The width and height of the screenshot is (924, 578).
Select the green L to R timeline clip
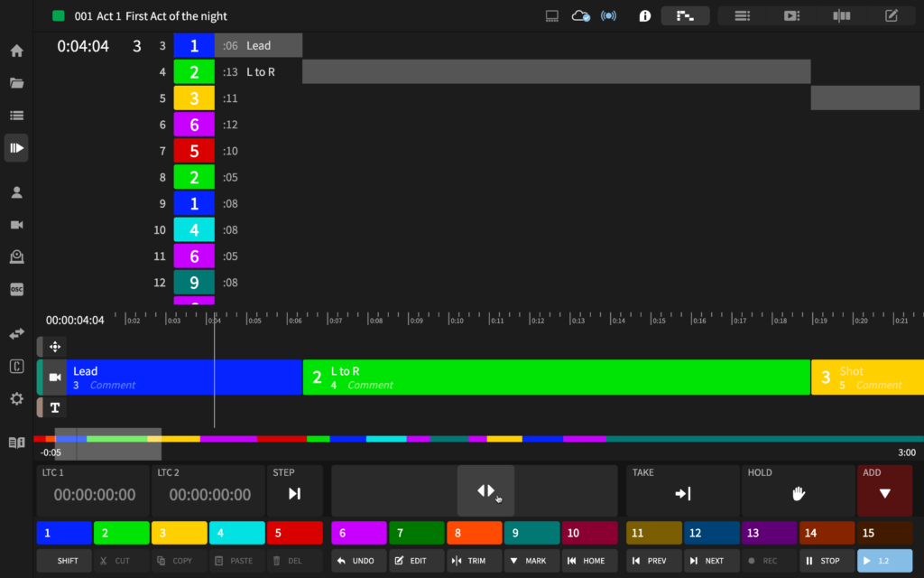pyautogui.click(x=556, y=378)
